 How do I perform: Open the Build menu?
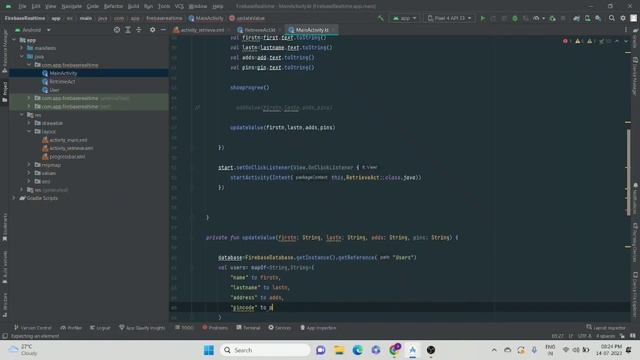133,7
